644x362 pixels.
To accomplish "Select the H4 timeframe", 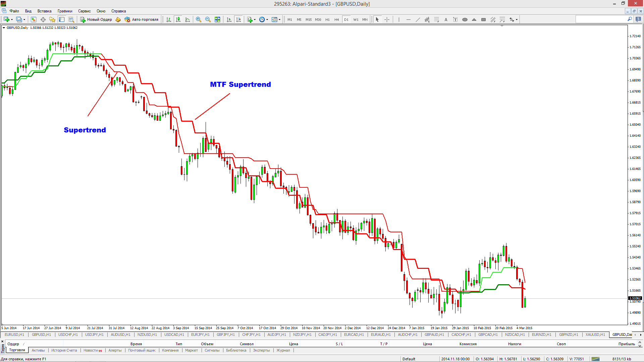I will coord(337,19).
